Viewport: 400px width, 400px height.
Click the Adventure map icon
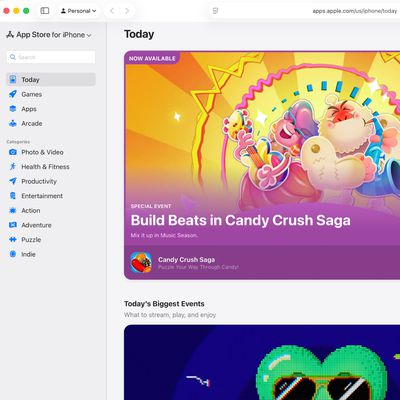pos(13,225)
